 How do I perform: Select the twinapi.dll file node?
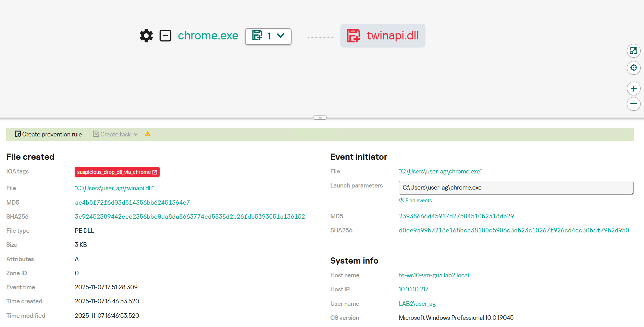coord(383,36)
